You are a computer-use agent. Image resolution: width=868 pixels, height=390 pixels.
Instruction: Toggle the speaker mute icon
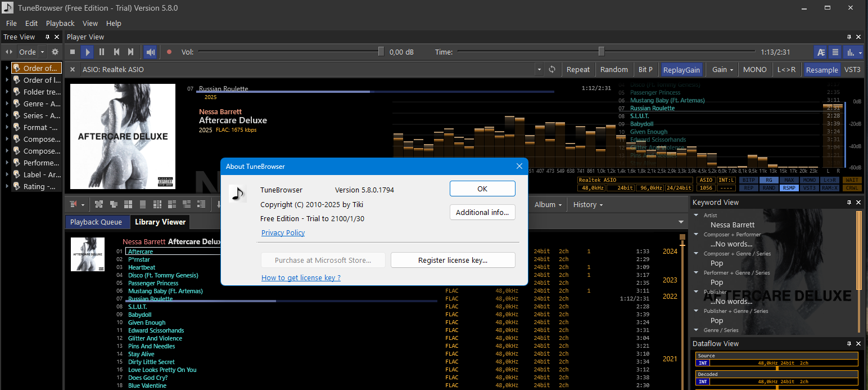pyautogui.click(x=150, y=52)
